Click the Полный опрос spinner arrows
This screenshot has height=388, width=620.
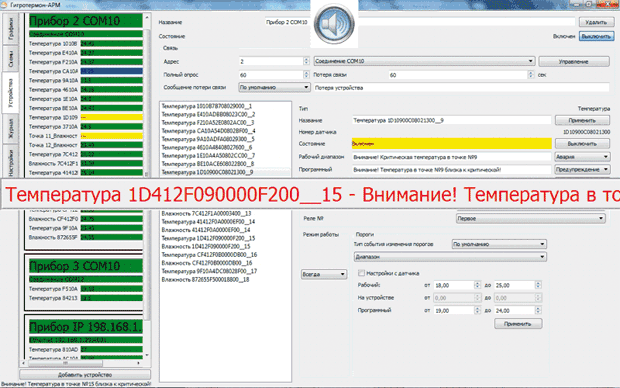pos(306,75)
